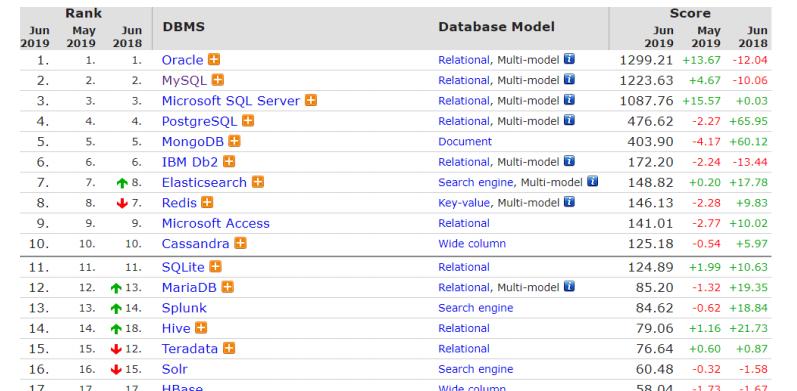Click Search engine link for Solr
Screen dimensions: 797x391
click(476, 369)
